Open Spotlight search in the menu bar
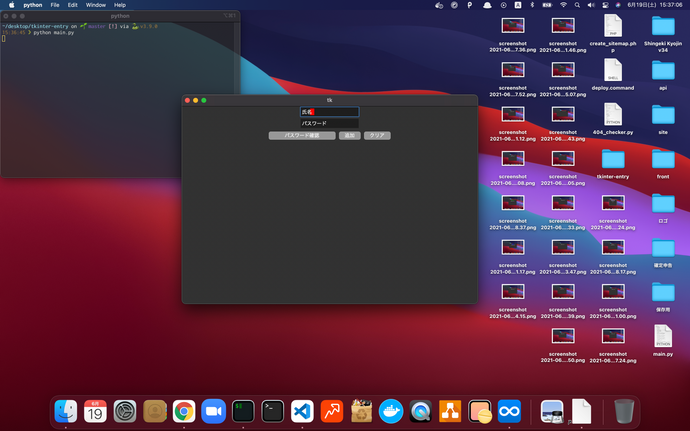 click(577, 5)
